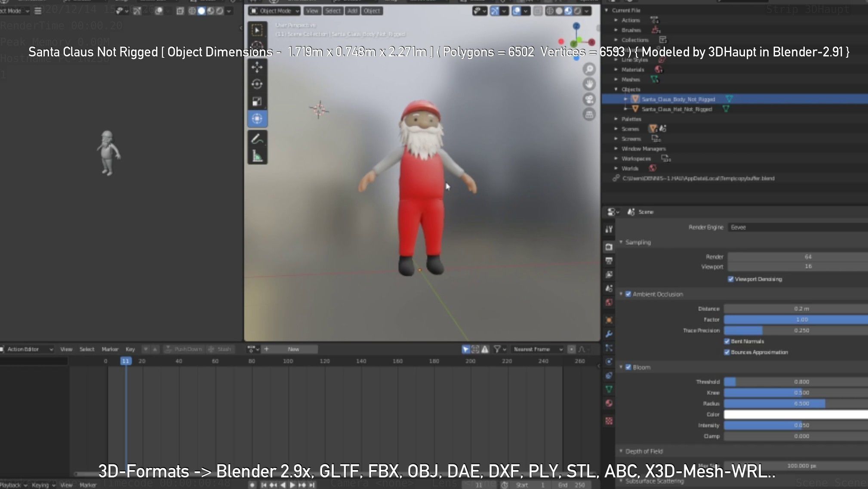Open the Physics properties tab icon
Screen dimensions: 868x489
(609, 362)
